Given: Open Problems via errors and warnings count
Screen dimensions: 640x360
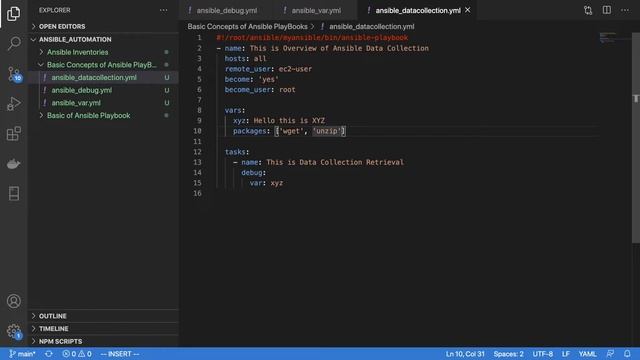Looking at the screenshot, I should click(x=77, y=354).
